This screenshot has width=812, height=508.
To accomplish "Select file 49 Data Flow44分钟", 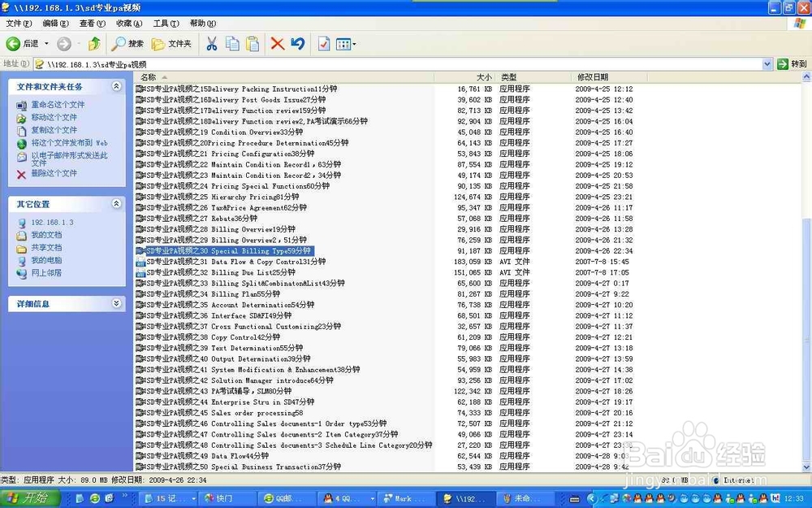I will coord(202,456).
